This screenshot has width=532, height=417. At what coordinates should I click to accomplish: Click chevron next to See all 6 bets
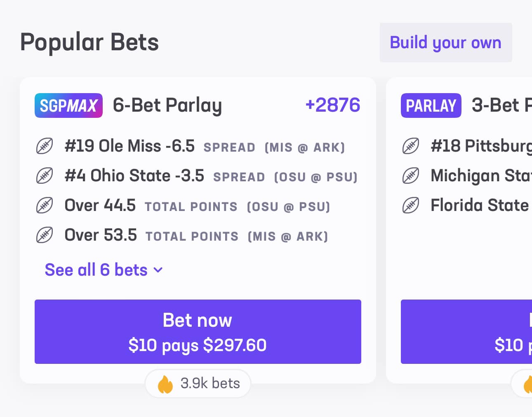click(158, 270)
